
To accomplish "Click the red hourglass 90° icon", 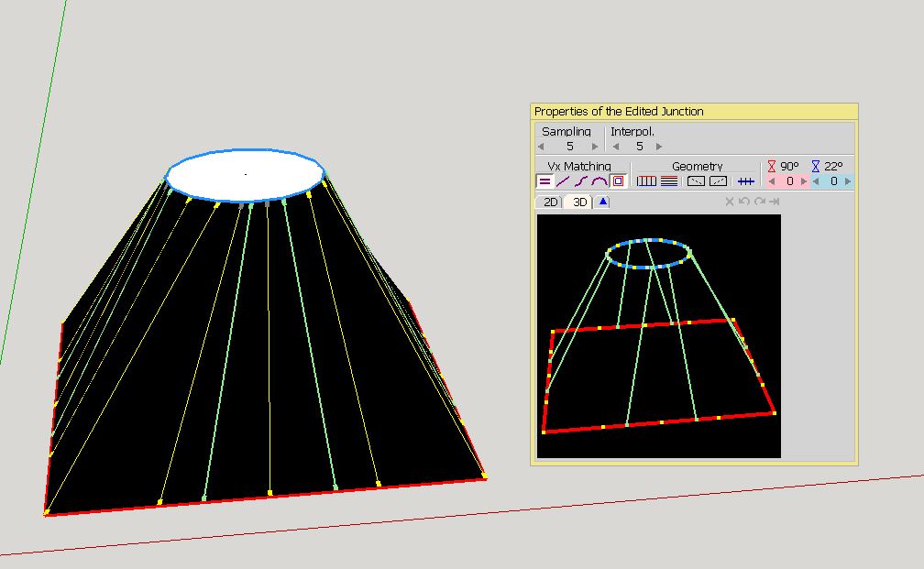I will click(x=772, y=167).
